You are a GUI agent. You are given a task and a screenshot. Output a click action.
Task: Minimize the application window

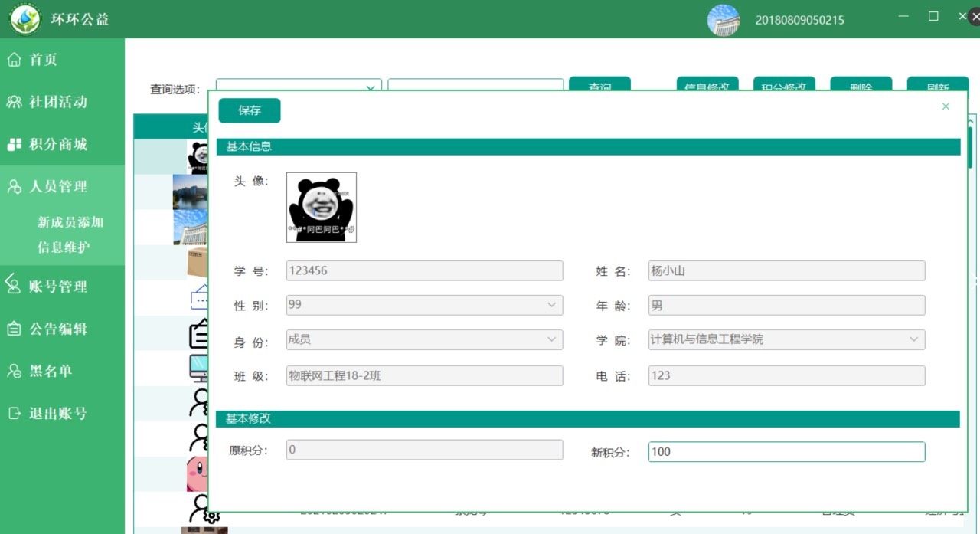tap(903, 16)
